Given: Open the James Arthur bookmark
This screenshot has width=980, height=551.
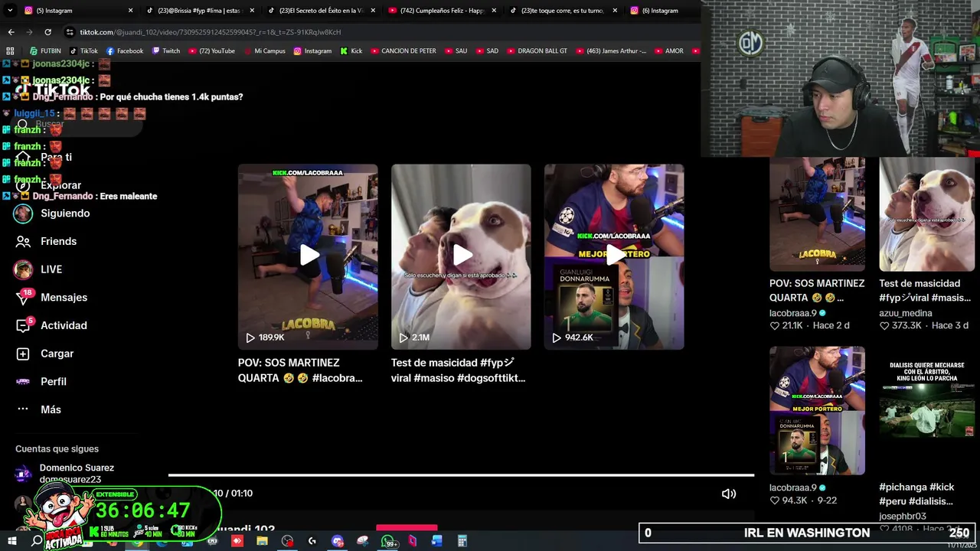Looking at the screenshot, I should 610,51.
